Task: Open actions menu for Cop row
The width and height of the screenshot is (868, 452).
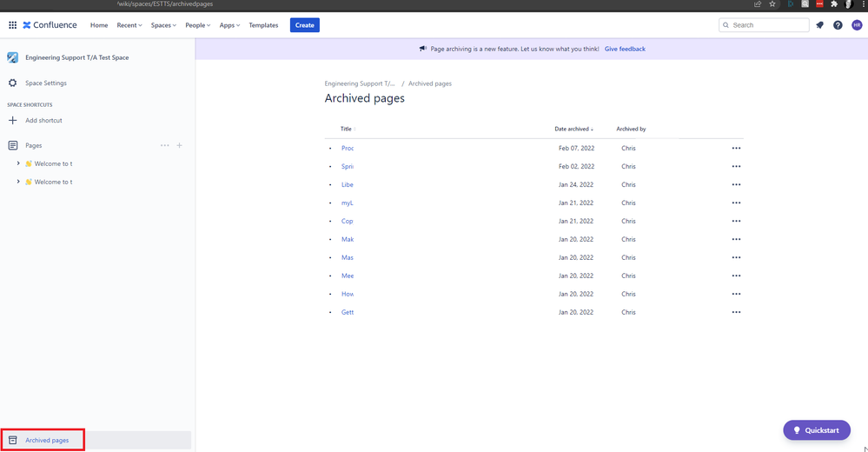Action: pos(736,221)
